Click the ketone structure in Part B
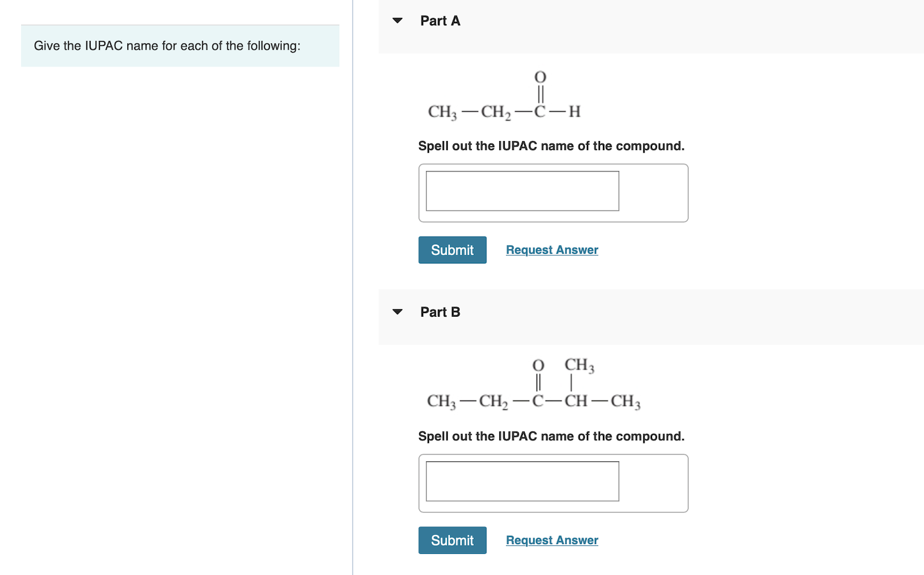This screenshot has height=575, width=924. (533, 385)
